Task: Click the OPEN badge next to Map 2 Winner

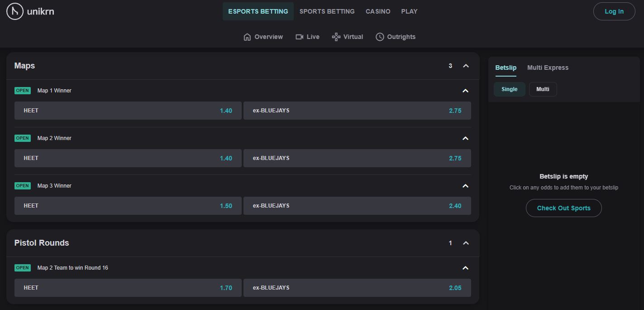Action: (22, 138)
